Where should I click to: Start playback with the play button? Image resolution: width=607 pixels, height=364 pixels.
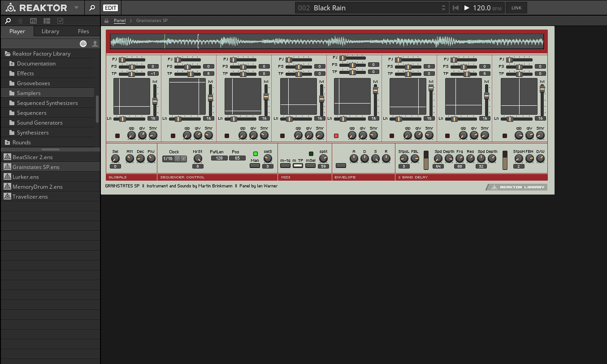pyautogui.click(x=467, y=8)
